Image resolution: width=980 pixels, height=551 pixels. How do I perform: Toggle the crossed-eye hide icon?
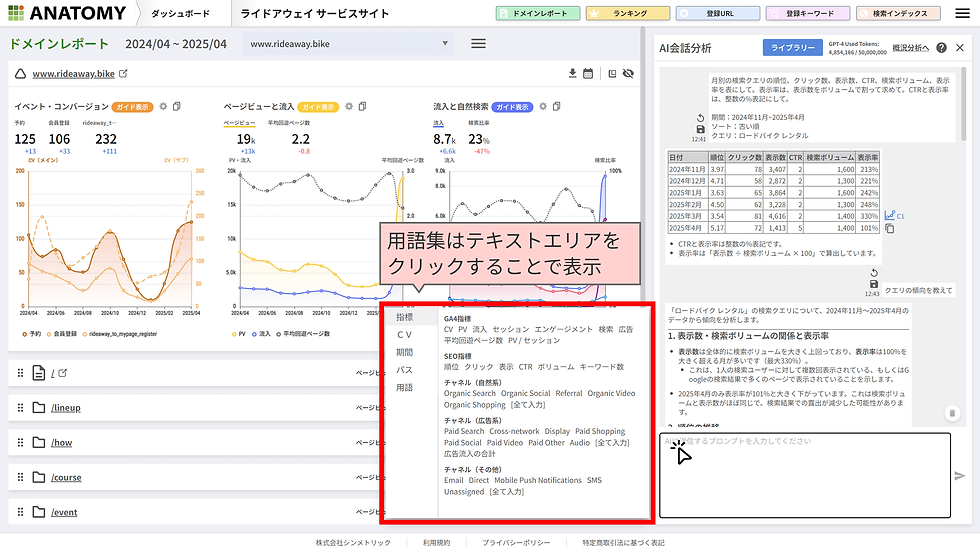628,73
